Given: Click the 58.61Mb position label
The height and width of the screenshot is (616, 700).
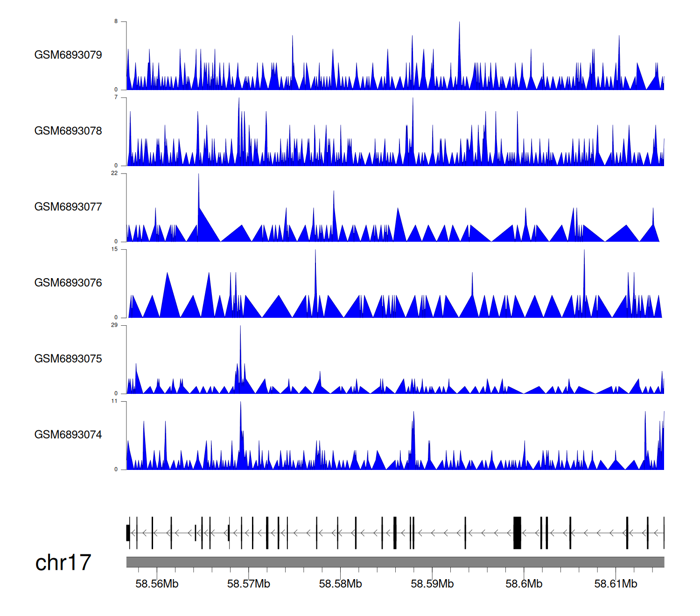Looking at the screenshot, I should point(616,584).
